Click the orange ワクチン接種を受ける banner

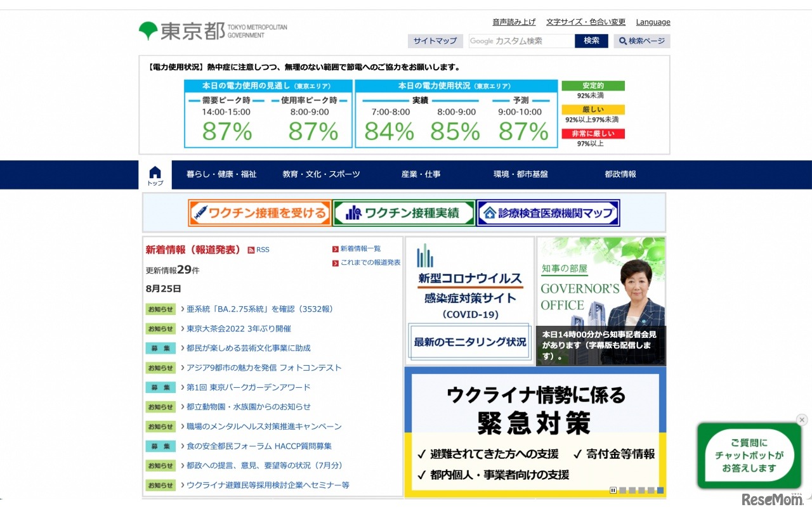(x=259, y=213)
